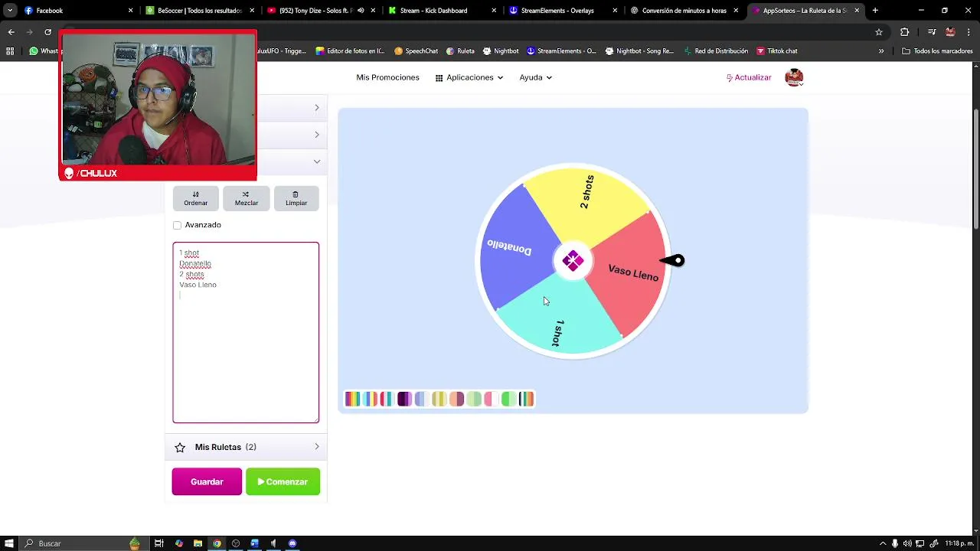980x551 pixels.
Task: Select the bright green palette swatch
Action: tap(508, 399)
